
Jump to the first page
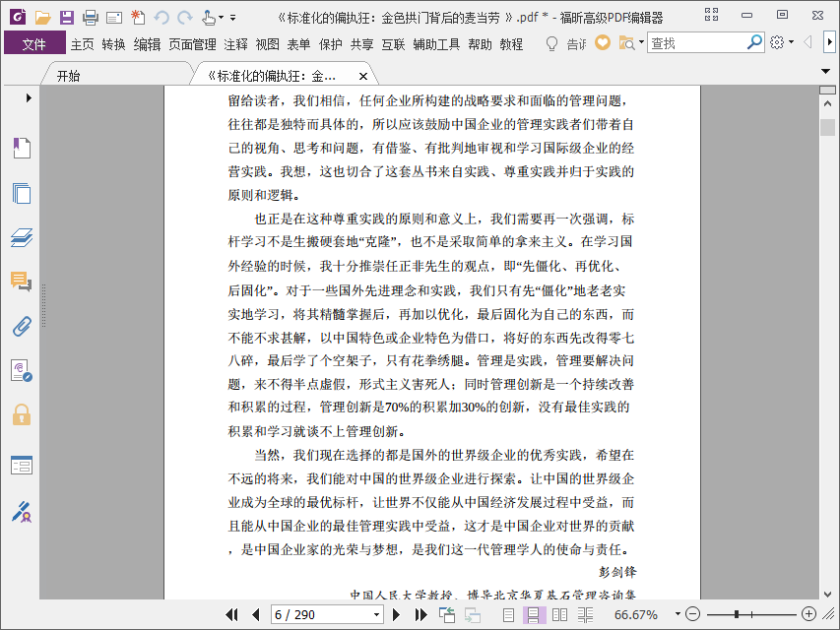[232, 614]
